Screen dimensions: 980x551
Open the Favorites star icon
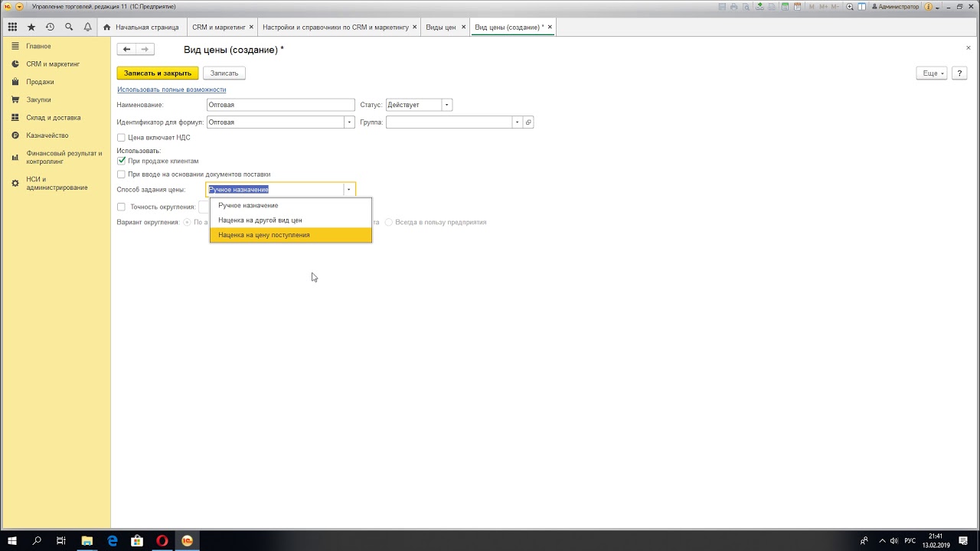pyautogui.click(x=31, y=27)
